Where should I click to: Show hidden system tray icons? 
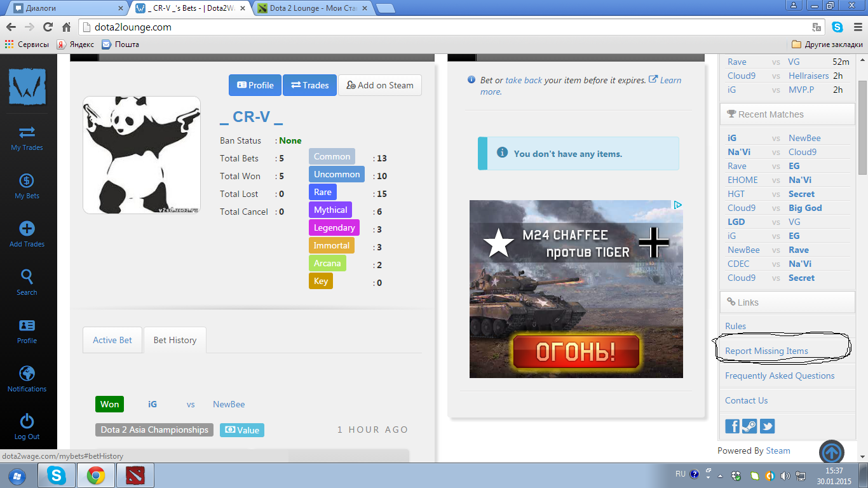point(720,475)
